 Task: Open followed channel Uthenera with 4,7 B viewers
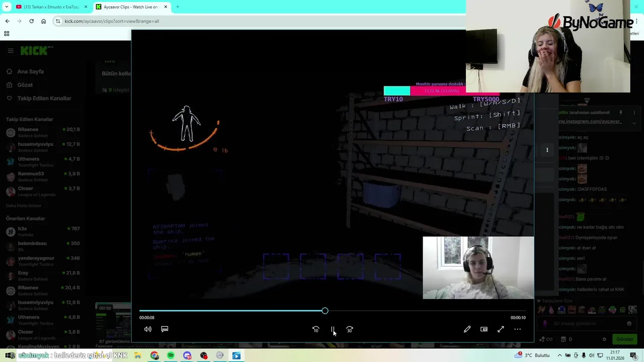[x=43, y=162]
